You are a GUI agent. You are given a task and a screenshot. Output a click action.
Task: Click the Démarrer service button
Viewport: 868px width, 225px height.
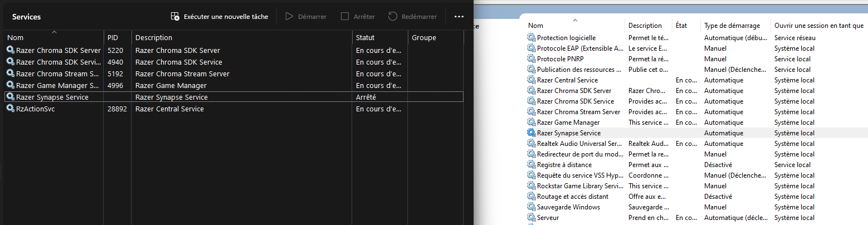pos(306,17)
